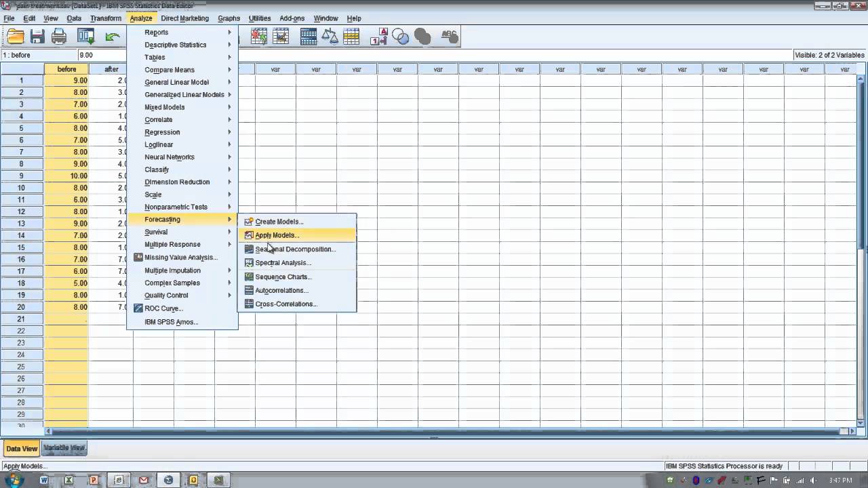Screen dimensions: 868x488
Task: Open Word from the taskbar
Action: (44, 480)
